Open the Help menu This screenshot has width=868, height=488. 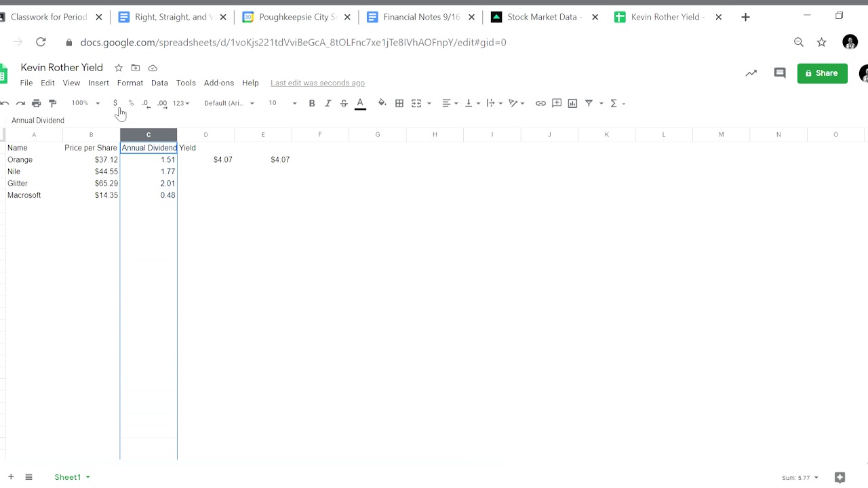coord(250,83)
